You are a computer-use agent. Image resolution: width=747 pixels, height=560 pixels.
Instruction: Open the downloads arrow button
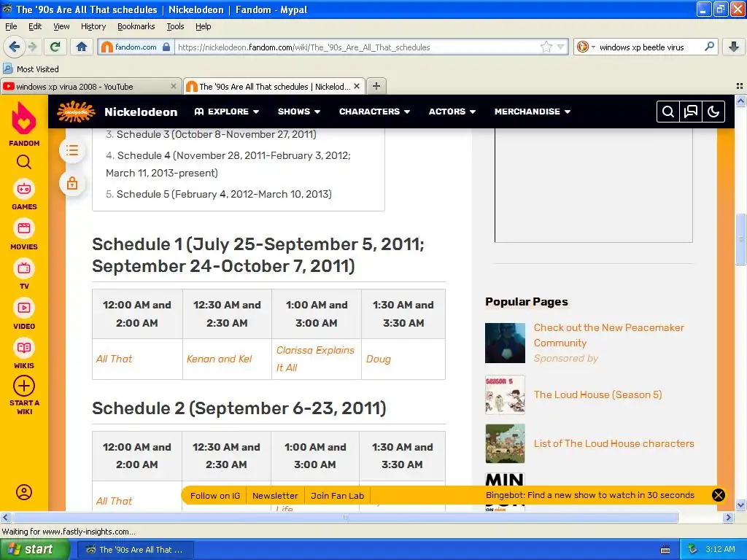pos(734,47)
